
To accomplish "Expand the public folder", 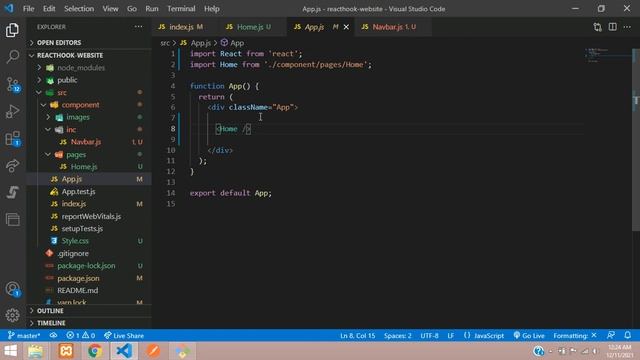I will [89, 80].
